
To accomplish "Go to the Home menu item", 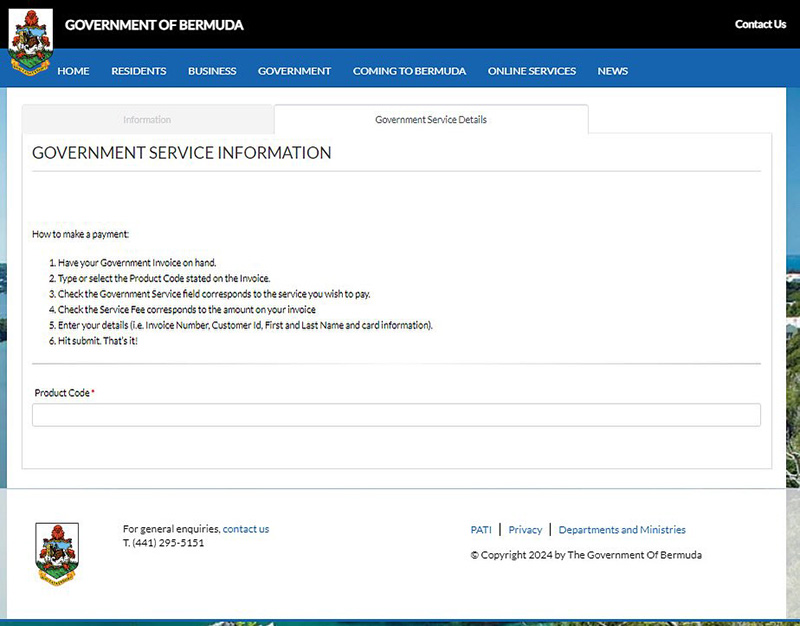I will (x=73, y=71).
